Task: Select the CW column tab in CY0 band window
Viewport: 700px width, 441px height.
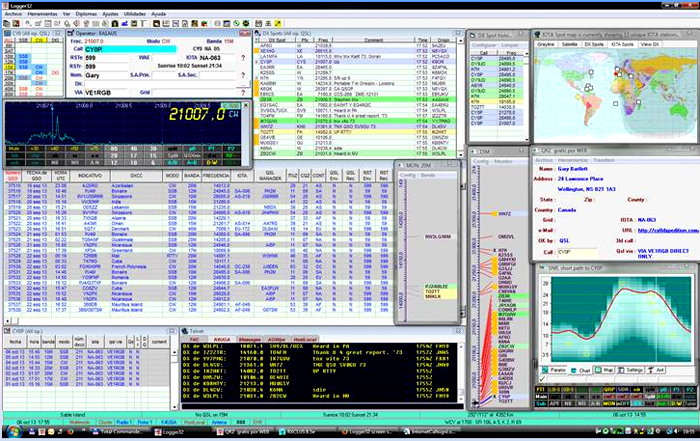Action: pyautogui.click(x=39, y=40)
